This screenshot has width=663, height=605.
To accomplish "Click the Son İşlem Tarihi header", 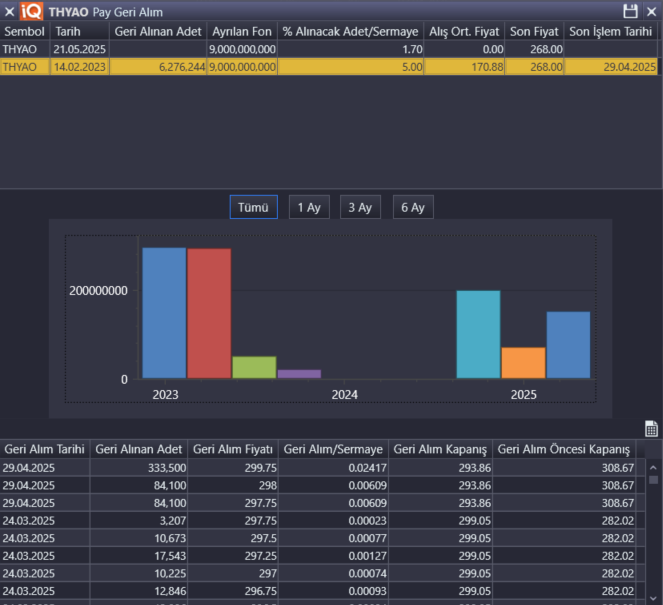I will [x=611, y=31].
